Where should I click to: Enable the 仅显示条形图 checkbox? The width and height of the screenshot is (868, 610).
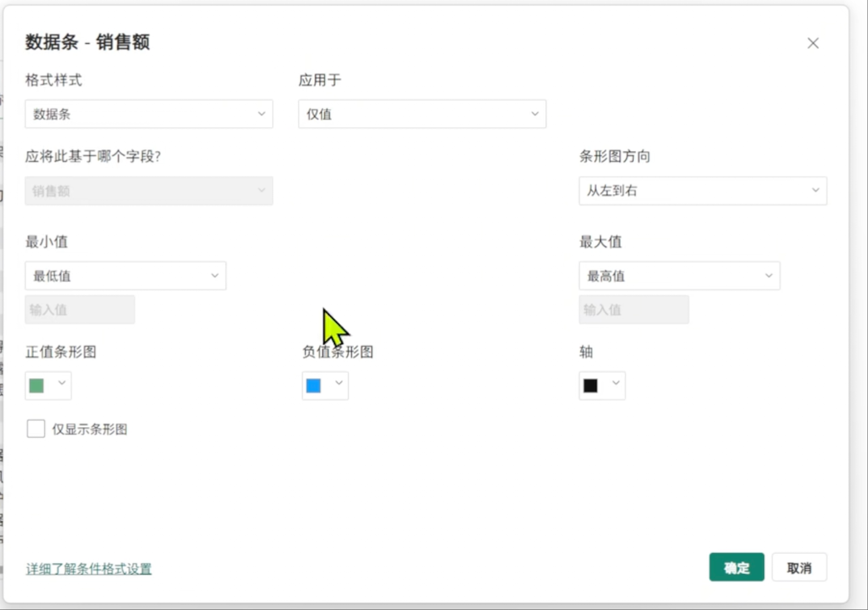click(x=36, y=429)
